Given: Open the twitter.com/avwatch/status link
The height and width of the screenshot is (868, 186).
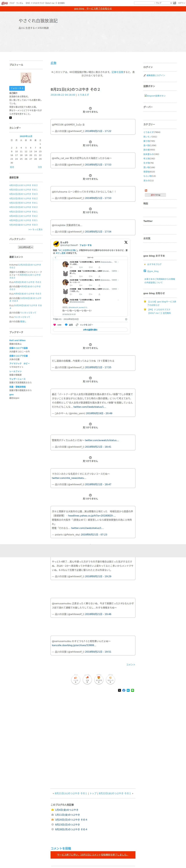Looking at the screenshot, I should click(x=102, y=440).
